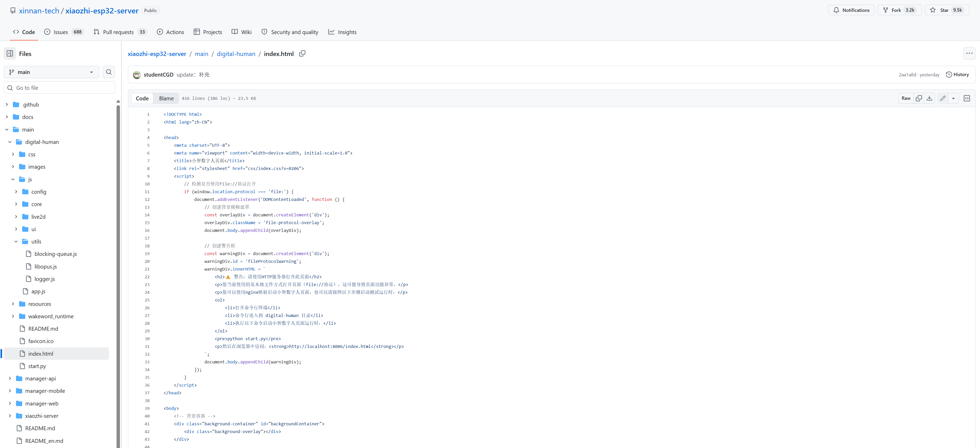Open the wakeword_runtime folder
Viewport: 980px width, 448px height.
click(51, 316)
